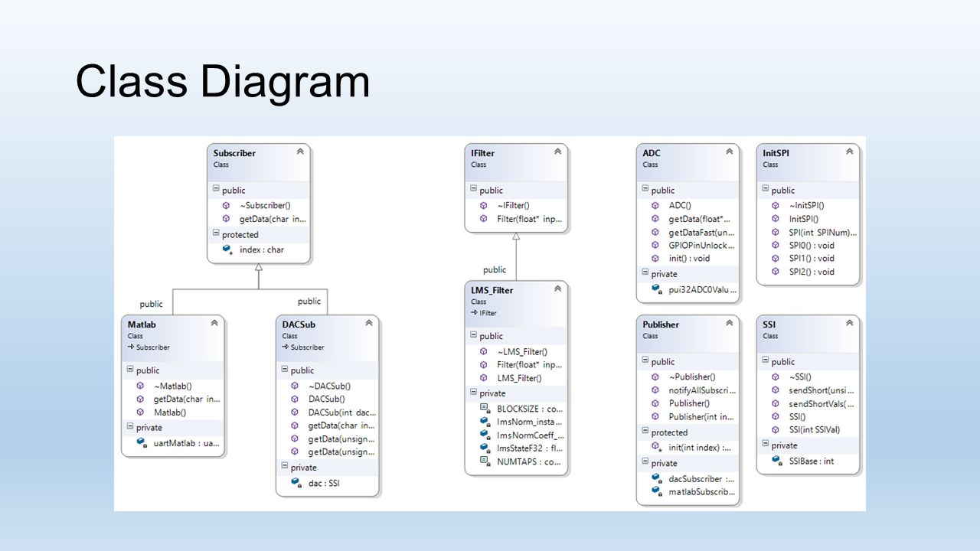
Task: Click the Publisher class name text
Action: 661,324
